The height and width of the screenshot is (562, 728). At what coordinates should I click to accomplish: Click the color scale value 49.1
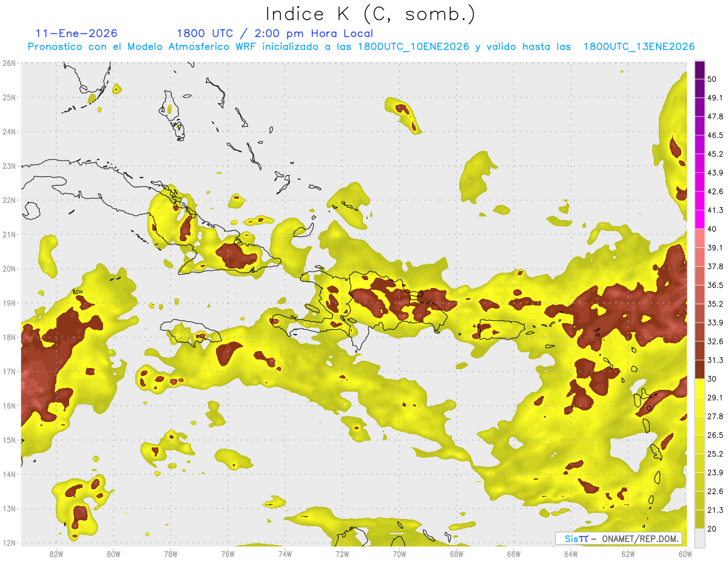715,98
